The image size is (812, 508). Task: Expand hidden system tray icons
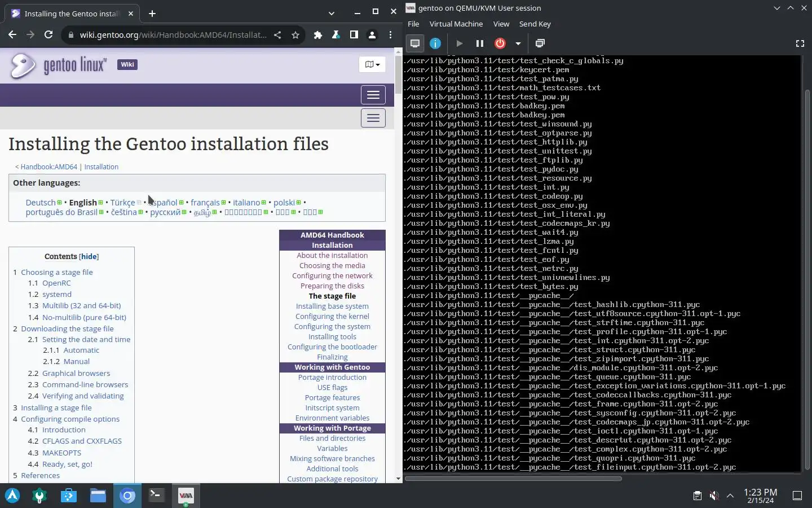[x=730, y=496]
